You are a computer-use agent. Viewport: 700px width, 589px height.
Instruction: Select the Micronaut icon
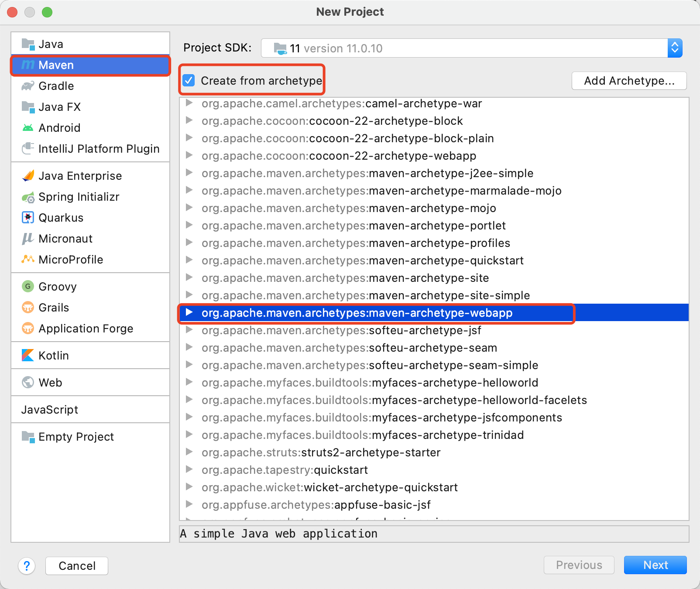(27, 238)
